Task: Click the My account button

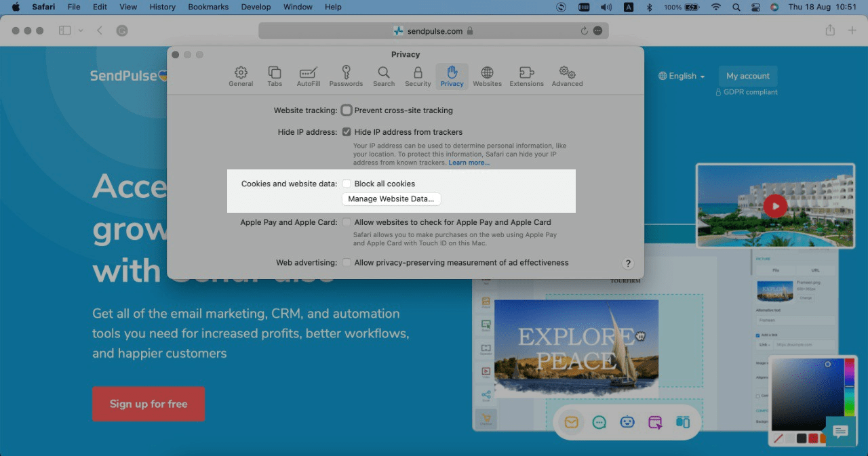Action: (x=748, y=76)
